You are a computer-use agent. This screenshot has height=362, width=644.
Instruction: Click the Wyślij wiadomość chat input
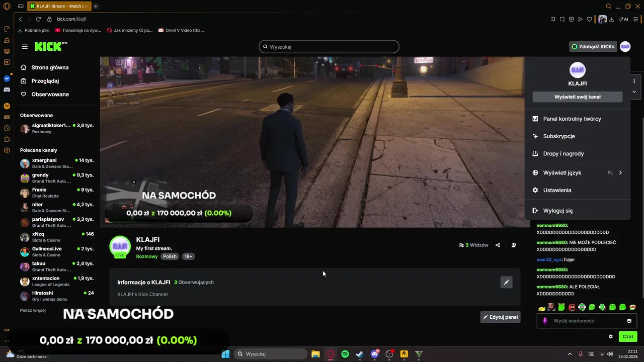click(587, 321)
